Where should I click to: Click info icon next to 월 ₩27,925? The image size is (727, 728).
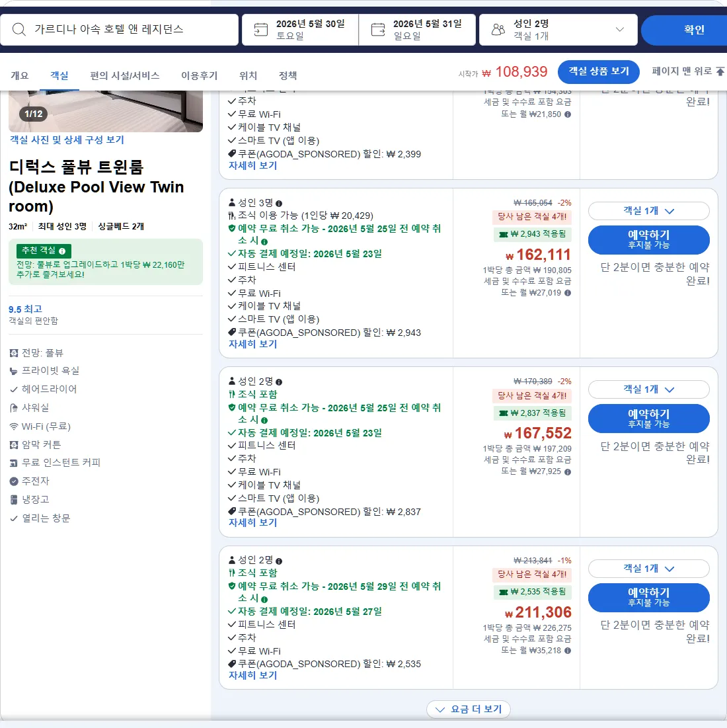(x=568, y=471)
